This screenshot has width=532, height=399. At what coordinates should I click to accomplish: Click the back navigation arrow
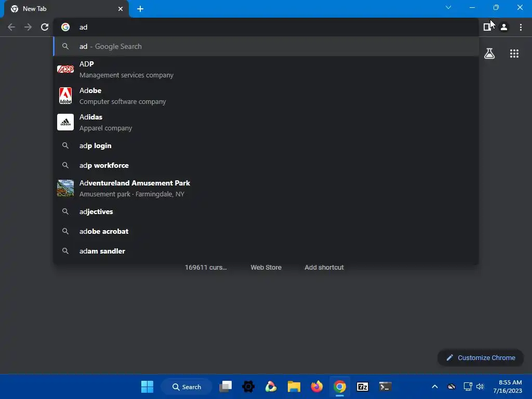click(11, 27)
